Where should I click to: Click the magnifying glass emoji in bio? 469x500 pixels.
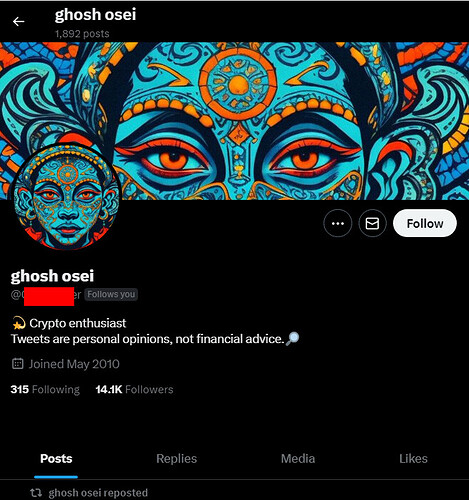[293, 339]
